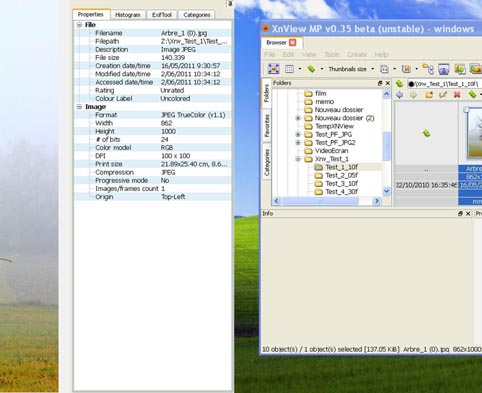Viewport: 482px width, 393px height.
Task: Click the forward navigation arrow icon
Action: coord(413,95)
